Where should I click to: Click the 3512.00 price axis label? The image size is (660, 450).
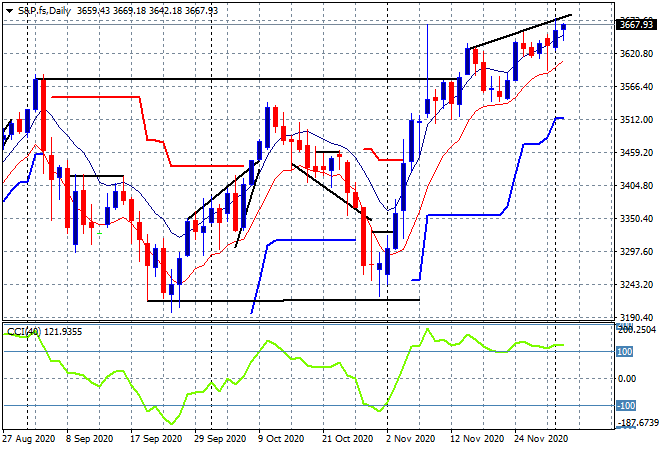[x=636, y=120]
